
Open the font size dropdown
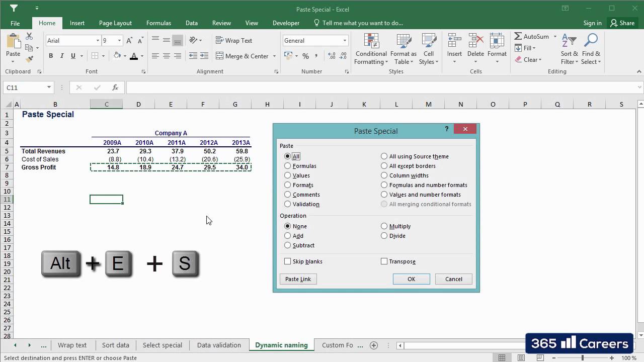(119, 41)
